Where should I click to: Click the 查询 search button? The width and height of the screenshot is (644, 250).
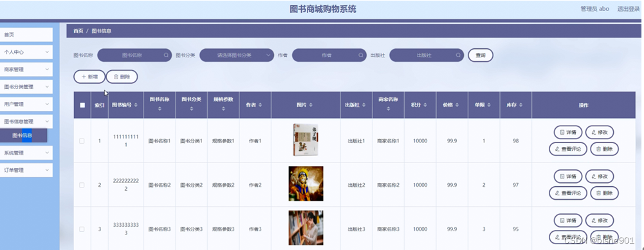[x=481, y=55]
